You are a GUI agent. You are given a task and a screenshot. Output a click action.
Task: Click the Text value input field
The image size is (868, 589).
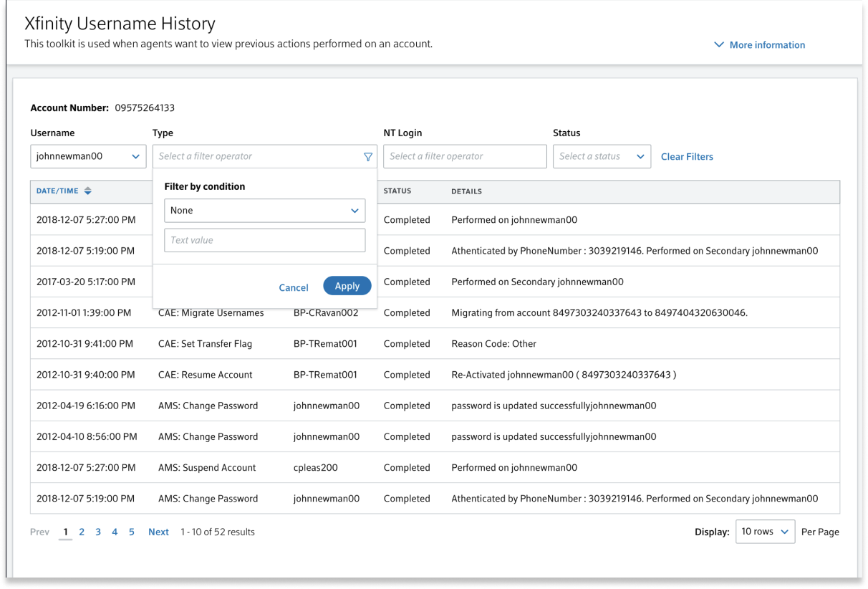(x=264, y=241)
